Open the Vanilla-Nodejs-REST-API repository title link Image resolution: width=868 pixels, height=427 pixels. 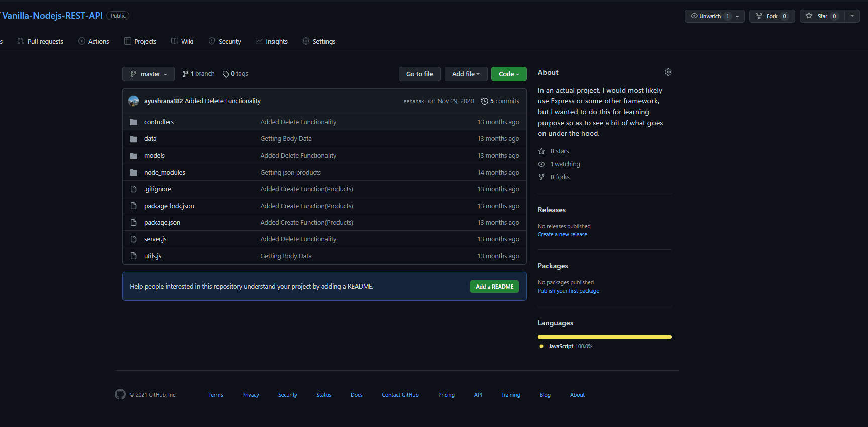tap(52, 16)
